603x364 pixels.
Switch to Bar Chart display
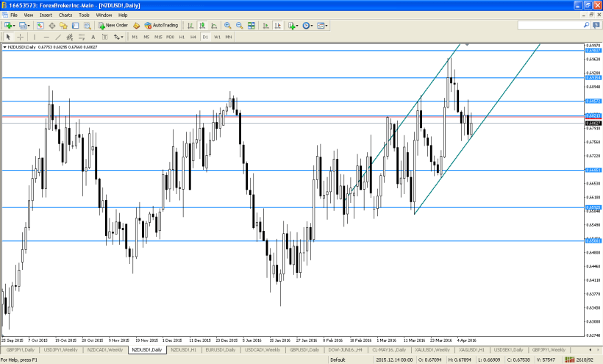(x=190, y=25)
